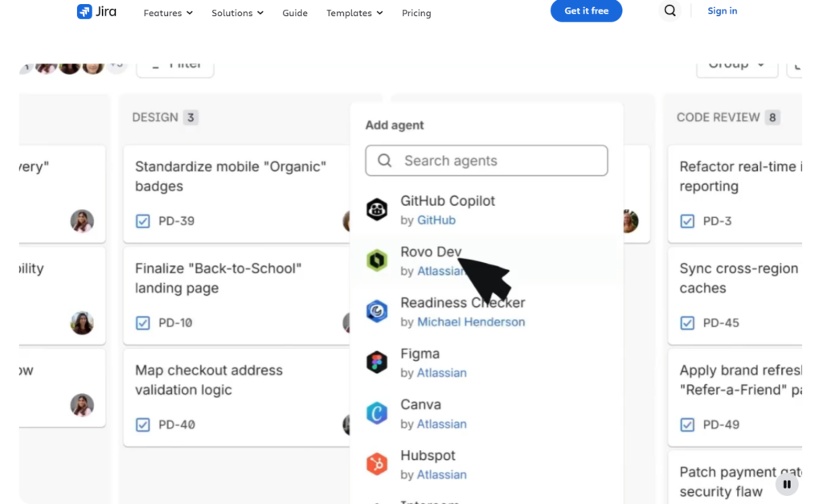Choose Canva from the agent list

486,413
